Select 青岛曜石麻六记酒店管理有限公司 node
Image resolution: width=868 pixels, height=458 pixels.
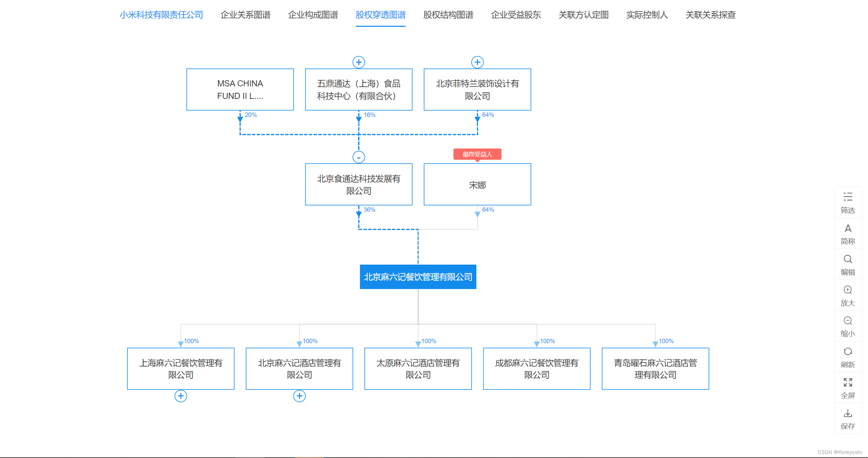(655, 369)
